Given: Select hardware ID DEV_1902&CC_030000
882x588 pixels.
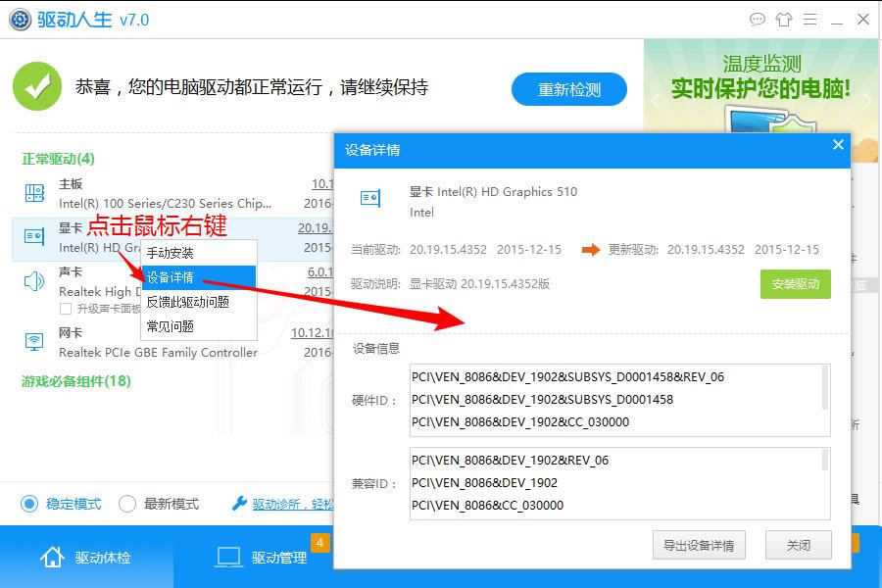Looking at the screenshot, I should coord(520,422).
